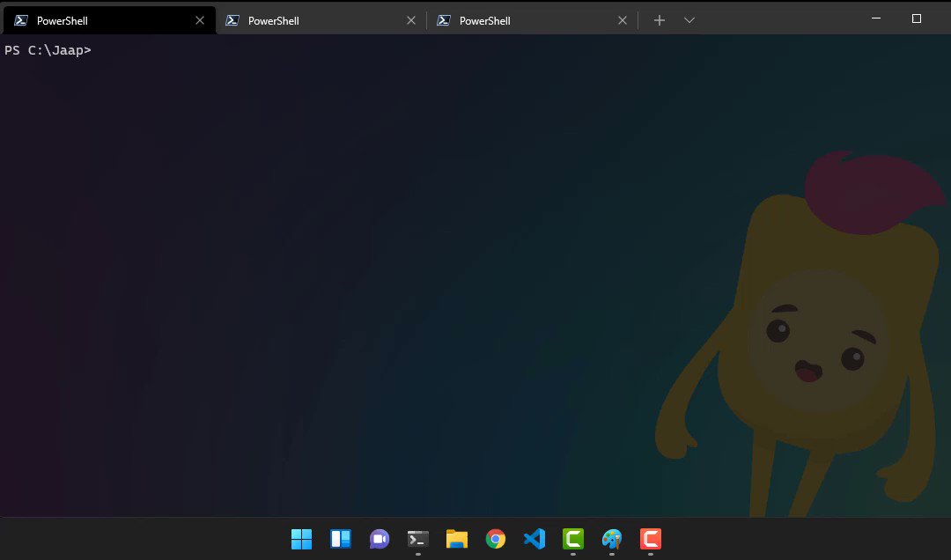Open File Explorer from the taskbar
The width and height of the screenshot is (951, 560).
coord(457,539)
